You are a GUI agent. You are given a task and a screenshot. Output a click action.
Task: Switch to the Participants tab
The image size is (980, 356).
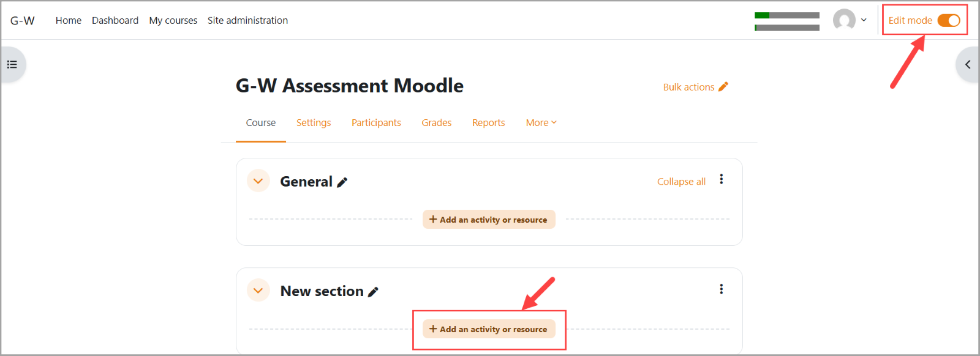click(x=376, y=122)
